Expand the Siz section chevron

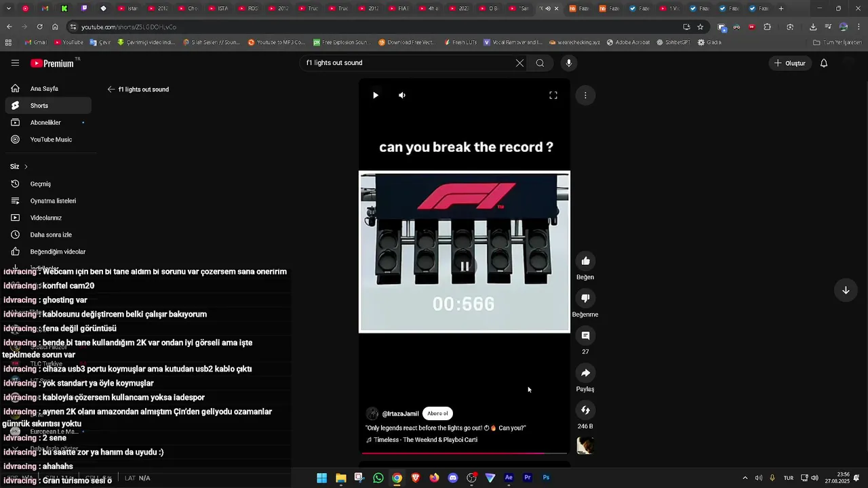[26, 167]
